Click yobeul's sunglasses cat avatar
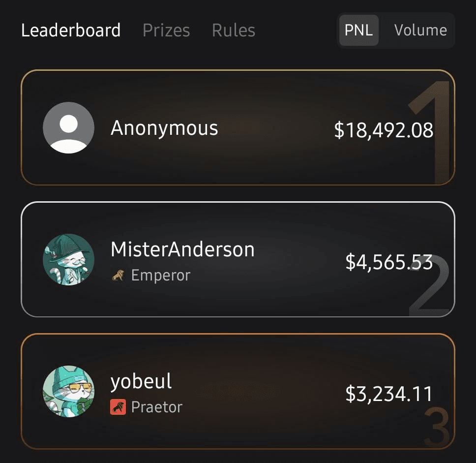Screen dimensions: 476x463 click(69, 392)
